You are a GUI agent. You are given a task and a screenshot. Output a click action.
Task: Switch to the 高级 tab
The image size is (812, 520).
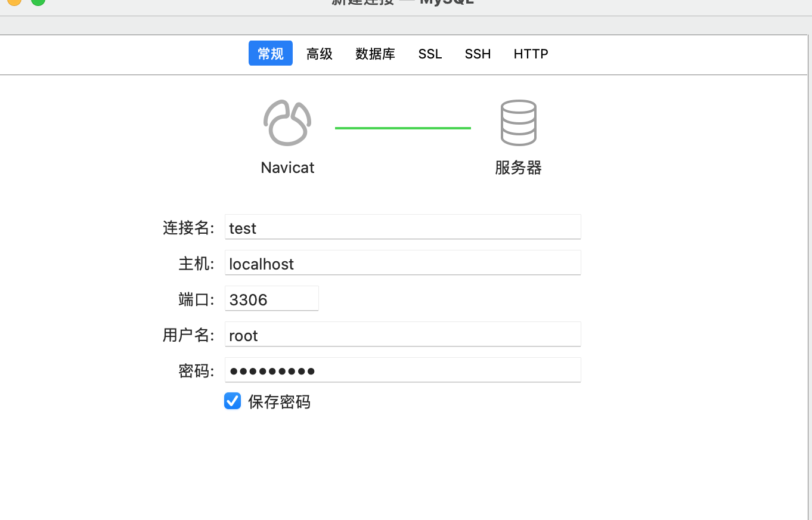point(319,54)
